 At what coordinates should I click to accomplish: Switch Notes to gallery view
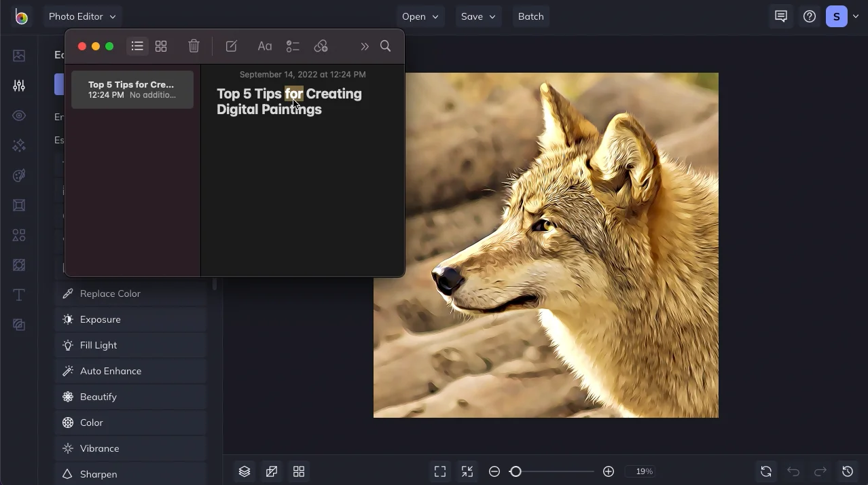pyautogui.click(x=161, y=46)
